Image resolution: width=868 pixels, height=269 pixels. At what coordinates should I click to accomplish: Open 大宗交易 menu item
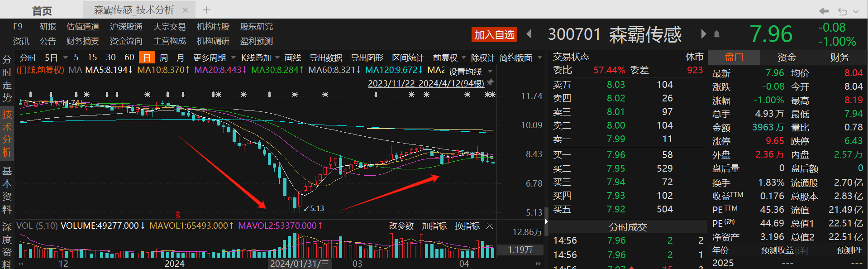170,27
